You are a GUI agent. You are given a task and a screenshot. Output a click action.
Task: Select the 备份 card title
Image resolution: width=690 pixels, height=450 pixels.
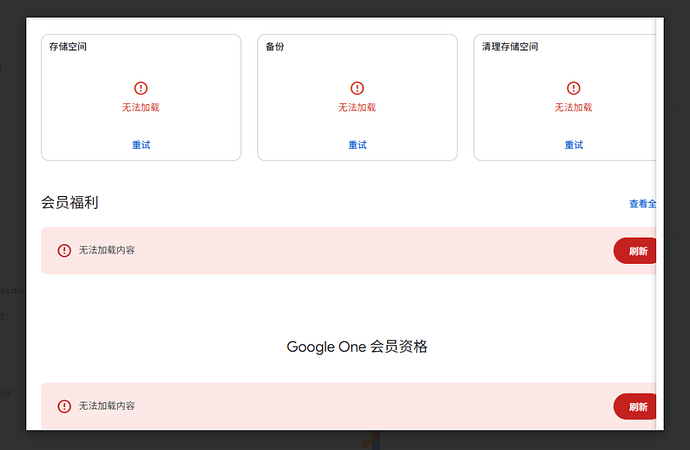coord(275,47)
